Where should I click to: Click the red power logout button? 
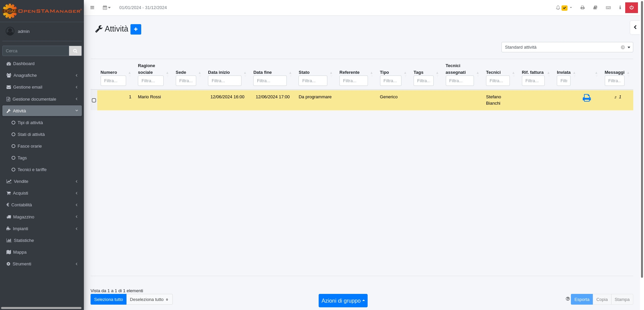coord(631,8)
